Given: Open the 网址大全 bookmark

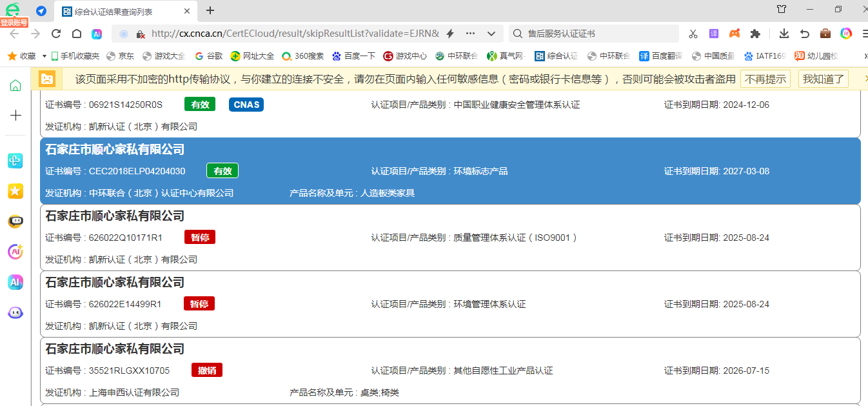Looking at the screenshot, I should tap(252, 56).
